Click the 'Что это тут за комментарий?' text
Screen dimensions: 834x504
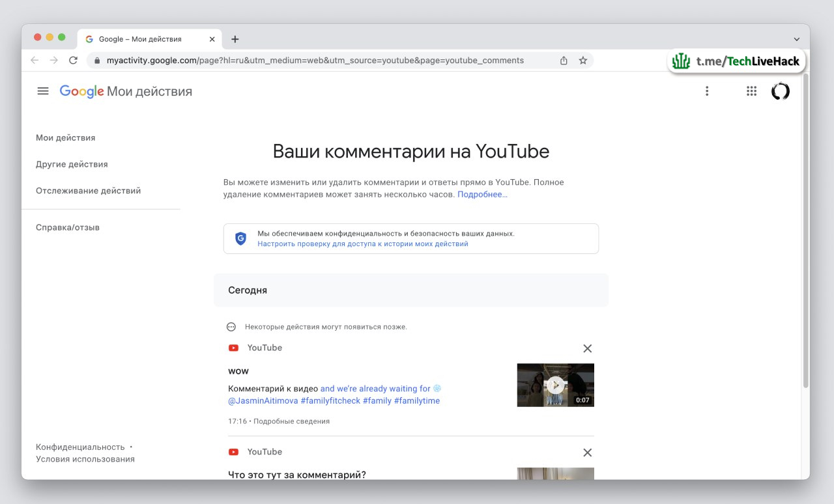(x=297, y=475)
